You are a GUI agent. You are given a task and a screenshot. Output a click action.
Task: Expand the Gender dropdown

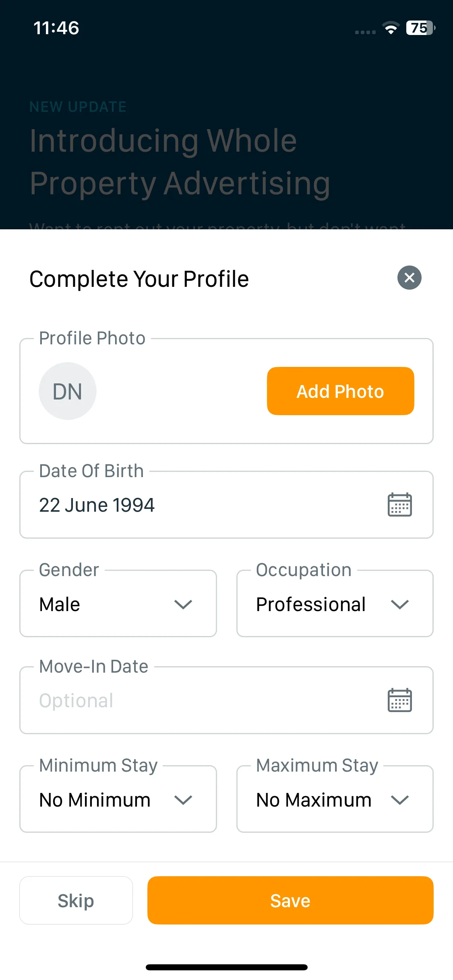[118, 603]
